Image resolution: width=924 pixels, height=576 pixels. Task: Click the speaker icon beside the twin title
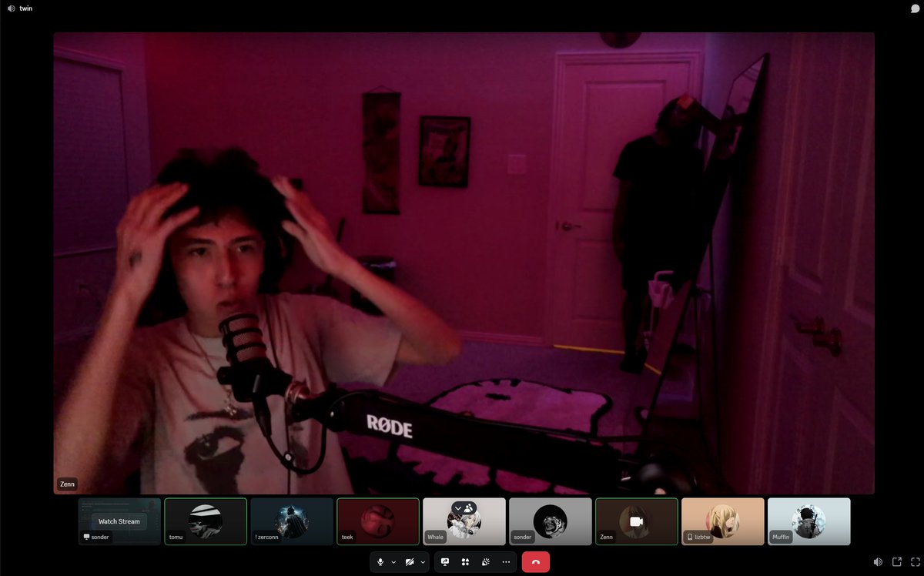pos(12,8)
